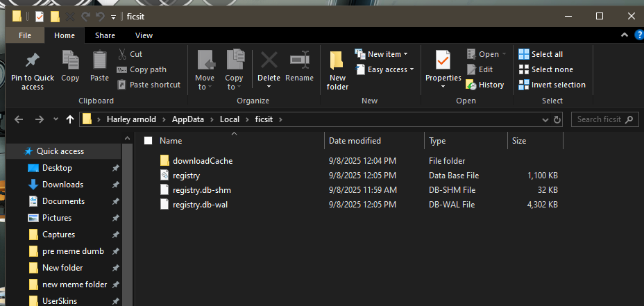The height and width of the screenshot is (306, 644).
Task: Pin folder to Quick access
Action: [x=33, y=70]
